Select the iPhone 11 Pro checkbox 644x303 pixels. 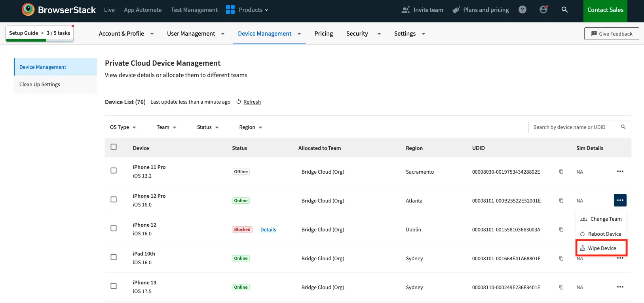(114, 170)
